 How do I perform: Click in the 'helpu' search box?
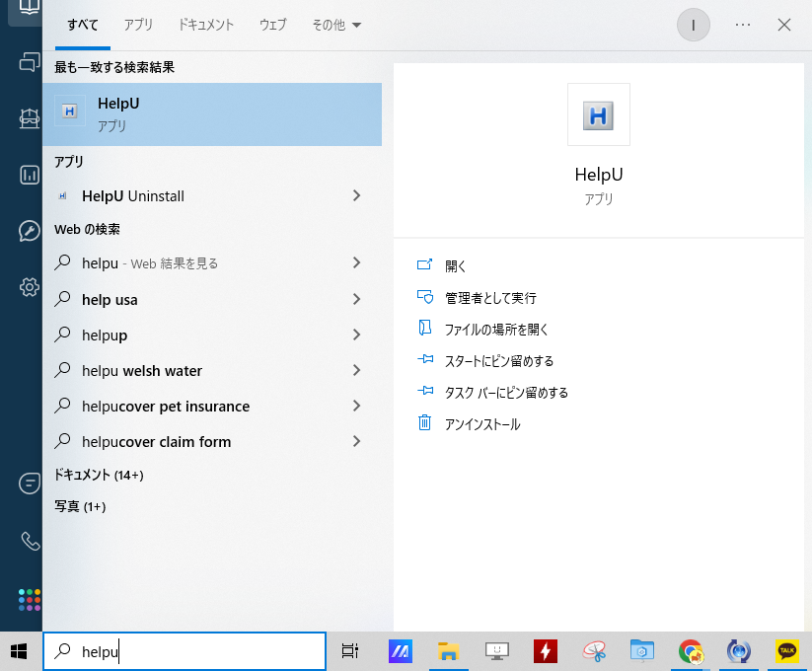pos(185,651)
